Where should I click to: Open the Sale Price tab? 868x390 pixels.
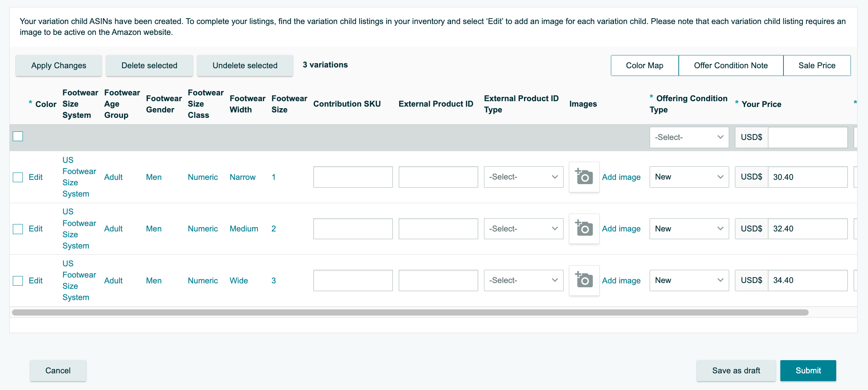pos(816,66)
